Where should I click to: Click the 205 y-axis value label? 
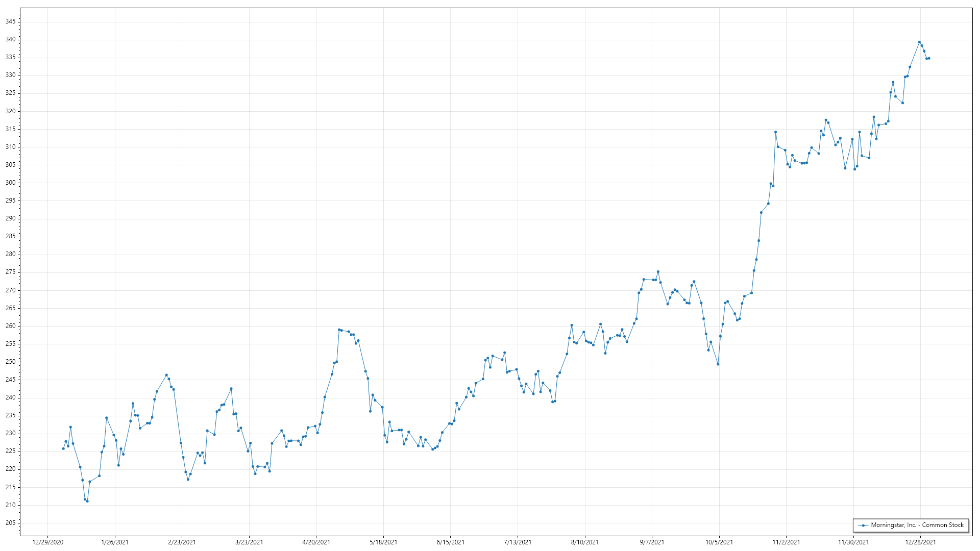tap(10, 523)
